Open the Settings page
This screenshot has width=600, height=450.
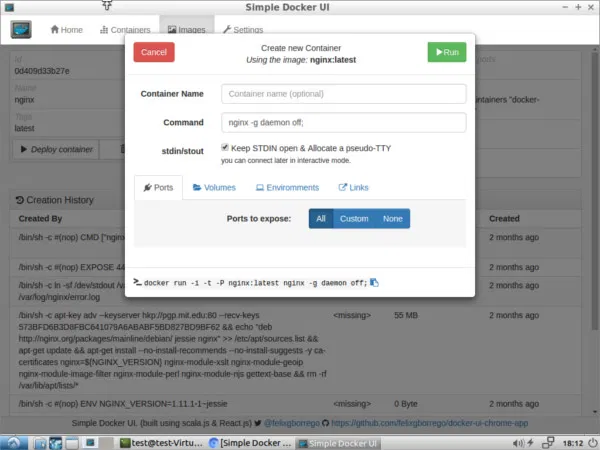pos(243,29)
